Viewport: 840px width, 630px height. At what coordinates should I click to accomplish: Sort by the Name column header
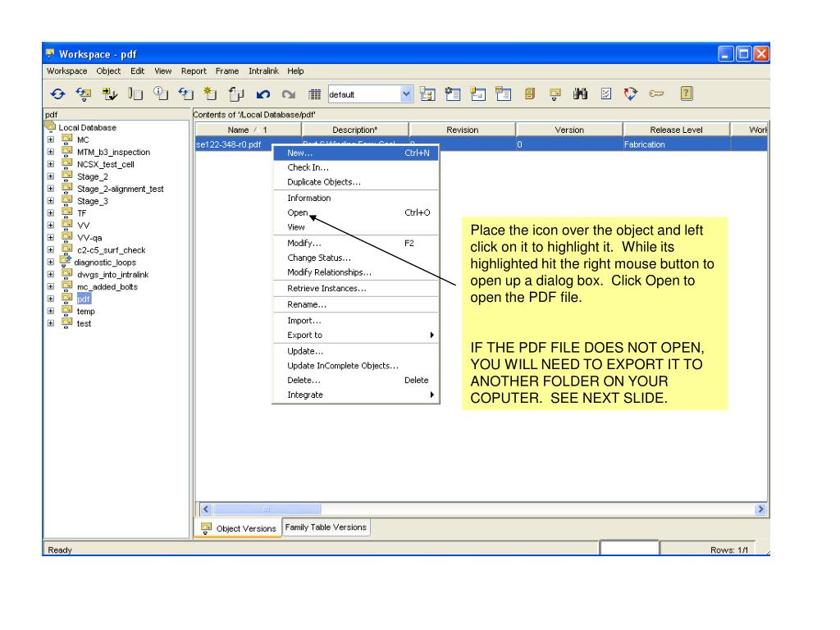[x=248, y=130]
